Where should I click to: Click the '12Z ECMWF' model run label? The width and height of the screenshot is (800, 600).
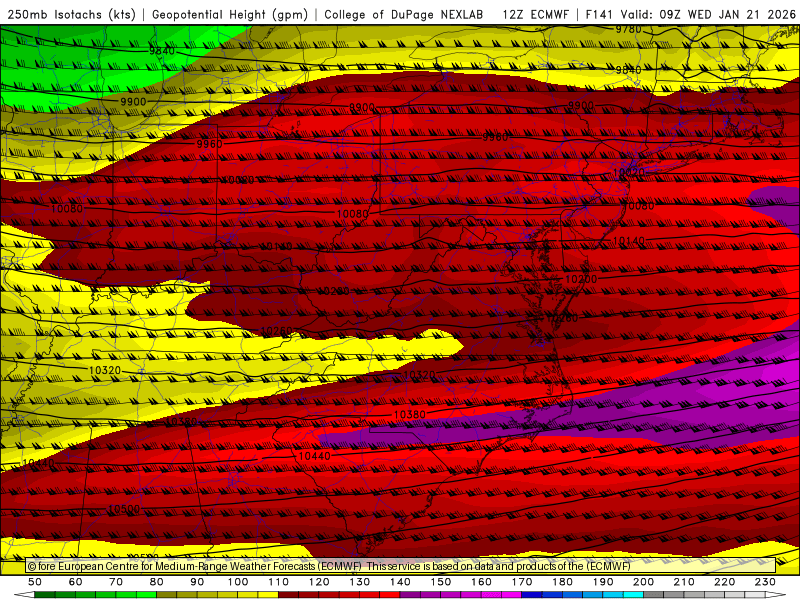tap(535, 14)
